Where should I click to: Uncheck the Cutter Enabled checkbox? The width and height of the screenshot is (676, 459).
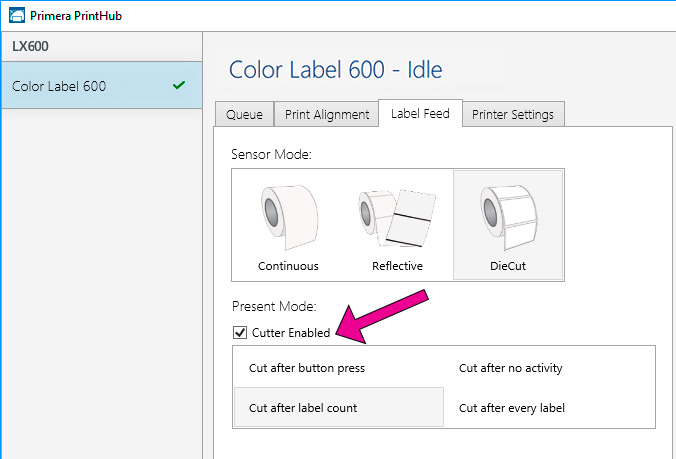click(240, 332)
